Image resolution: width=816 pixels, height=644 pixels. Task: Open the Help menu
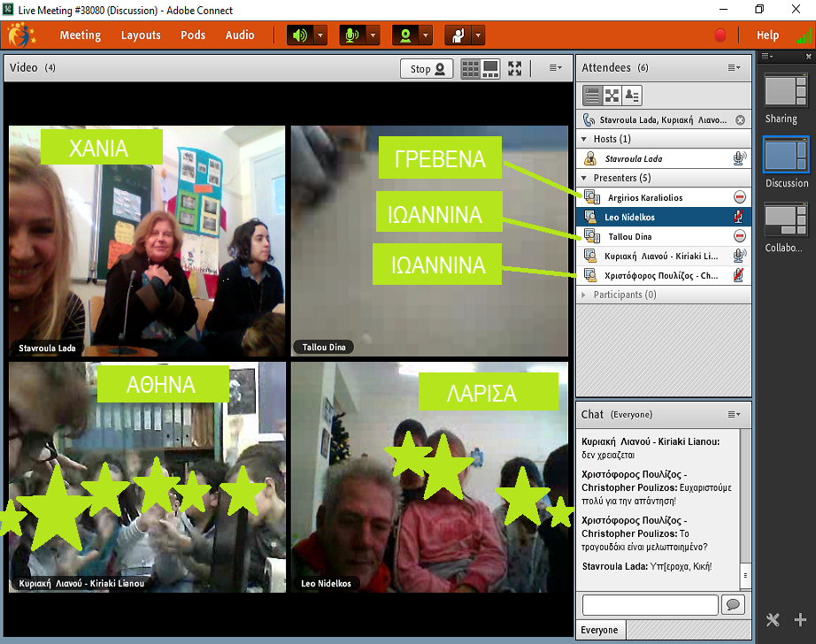point(767,34)
